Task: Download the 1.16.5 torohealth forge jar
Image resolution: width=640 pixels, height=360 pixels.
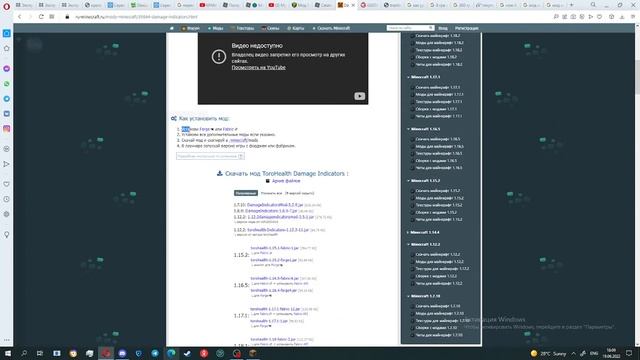Action: (x=273, y=290)
